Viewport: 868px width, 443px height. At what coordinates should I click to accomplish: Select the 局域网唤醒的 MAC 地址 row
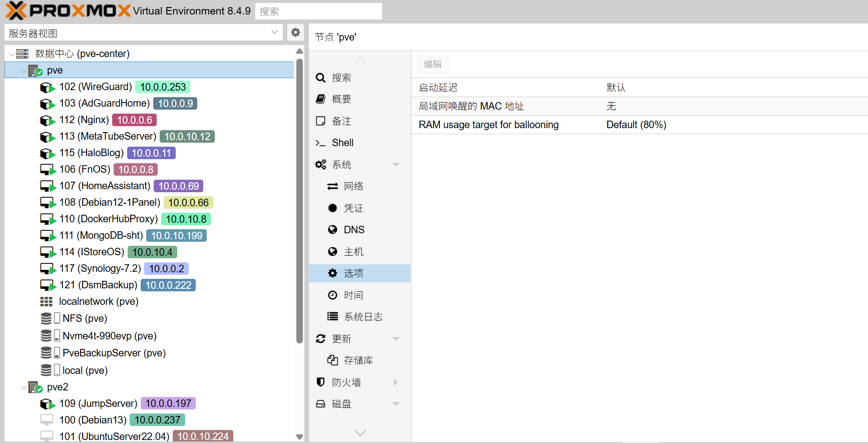(640, 106)
